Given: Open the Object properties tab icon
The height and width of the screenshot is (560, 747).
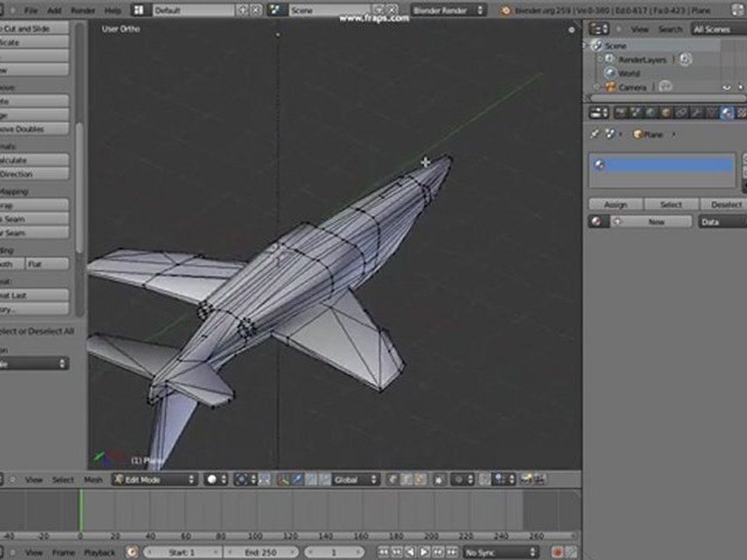Looking at the screenshot, I should (x=666, y=112).
